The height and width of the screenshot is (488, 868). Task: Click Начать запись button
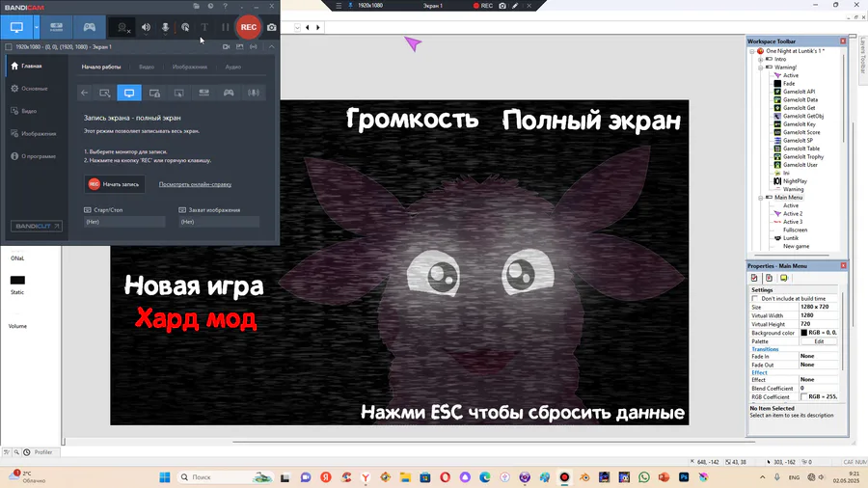115,184
